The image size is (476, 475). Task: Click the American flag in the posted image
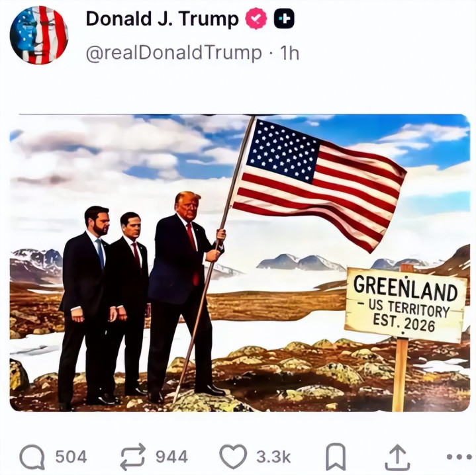[318, 183]
